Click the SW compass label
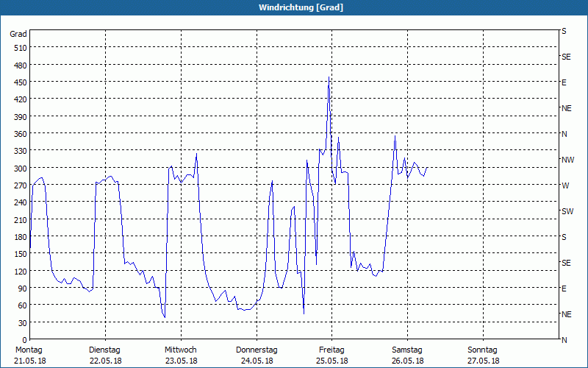Image resolution: width=588 pixels, height=368 pixels. pos(567,211)
